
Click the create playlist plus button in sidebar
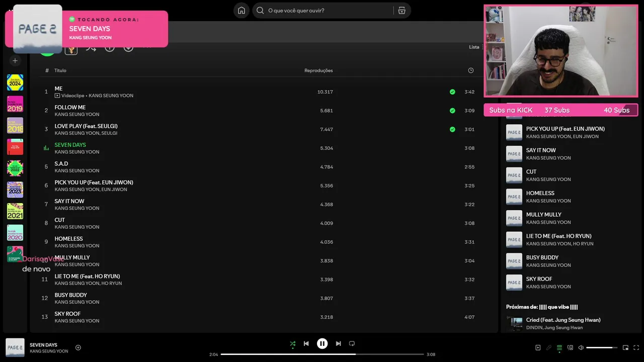(15, 61)
